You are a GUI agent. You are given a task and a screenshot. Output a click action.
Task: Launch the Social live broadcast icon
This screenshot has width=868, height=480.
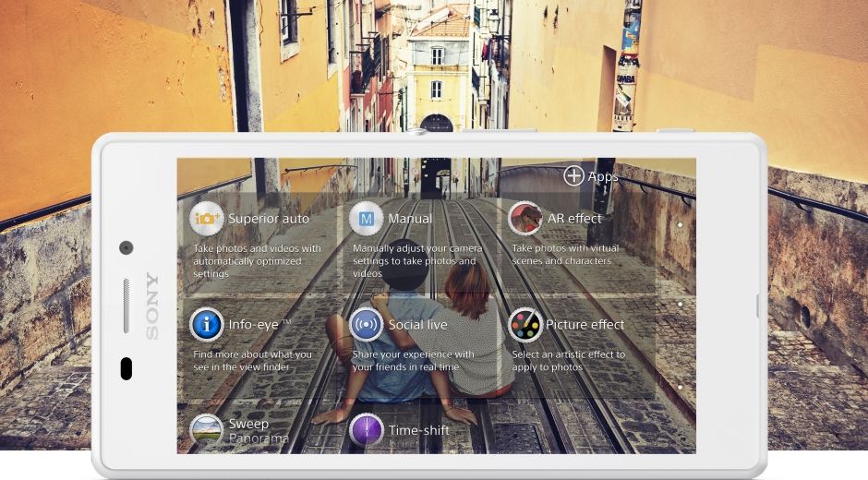click(367, 325)
